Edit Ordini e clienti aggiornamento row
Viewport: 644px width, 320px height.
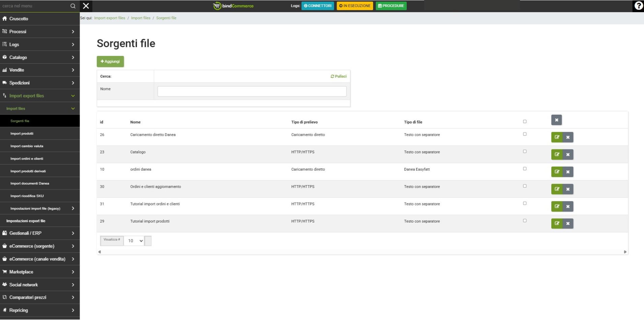tap(557, 189)
